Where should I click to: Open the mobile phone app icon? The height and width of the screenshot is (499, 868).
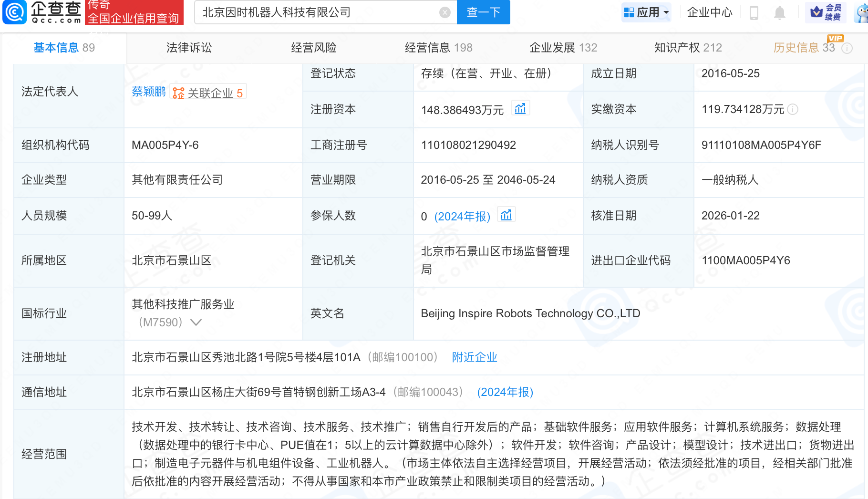(x=754, y=12)
